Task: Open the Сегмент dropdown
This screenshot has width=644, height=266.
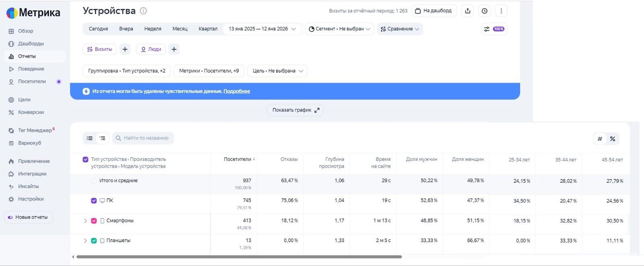Action: point(339,29)
